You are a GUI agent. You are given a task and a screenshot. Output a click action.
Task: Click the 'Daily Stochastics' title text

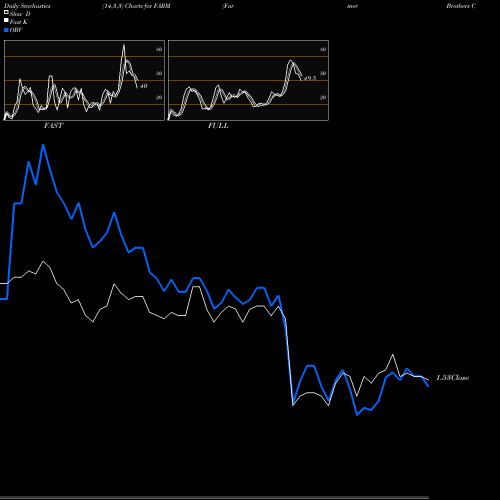tap(27, 6)
